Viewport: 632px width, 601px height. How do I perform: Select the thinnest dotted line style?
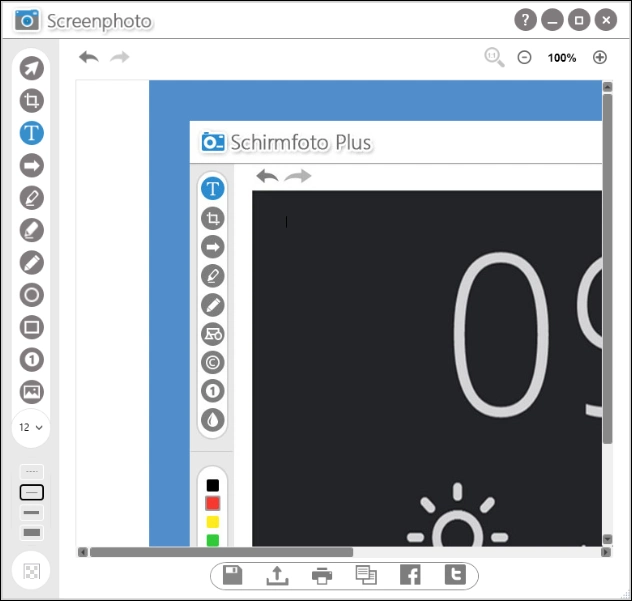[32, 472]
